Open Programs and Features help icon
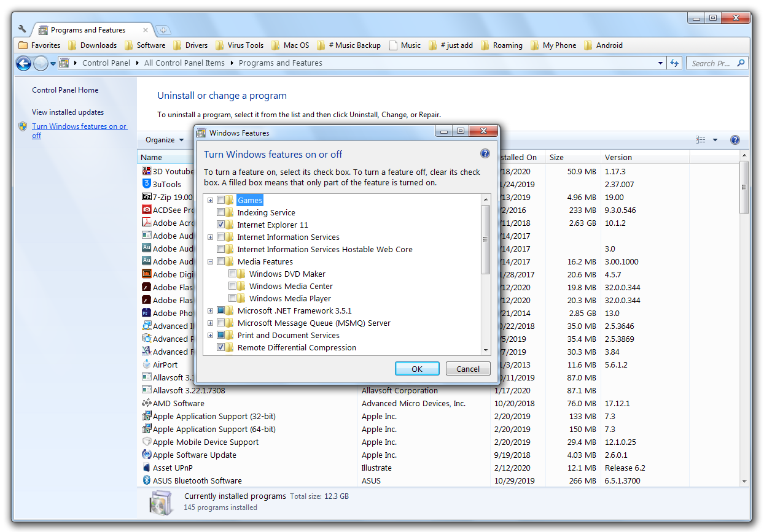Screen dimensions: 764x532 click(x=735, y=140)
